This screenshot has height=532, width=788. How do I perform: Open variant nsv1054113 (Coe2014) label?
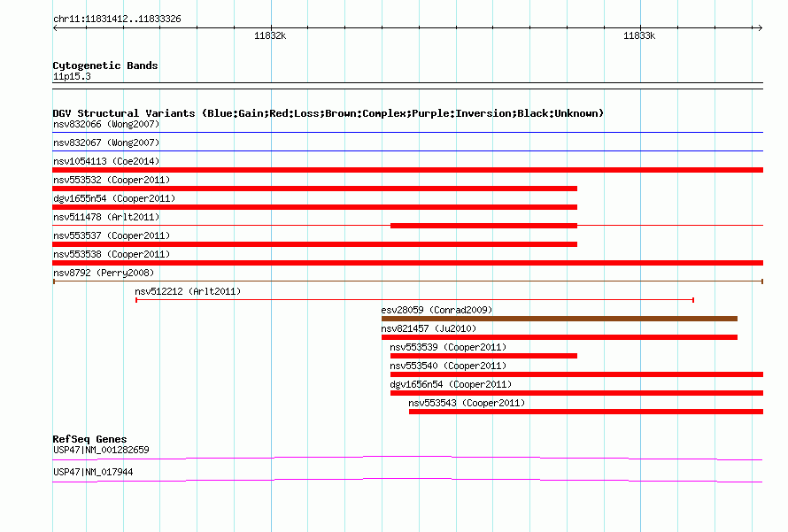click(x=106, y=161)
